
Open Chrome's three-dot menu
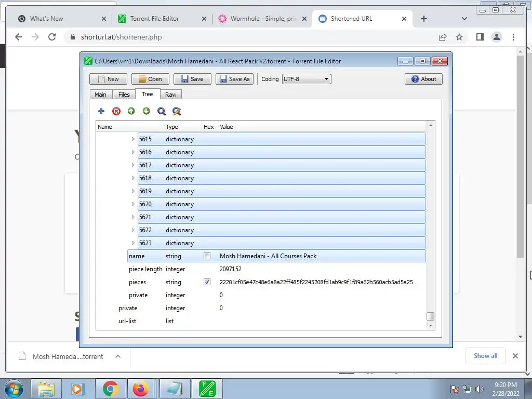coord(513,37)
